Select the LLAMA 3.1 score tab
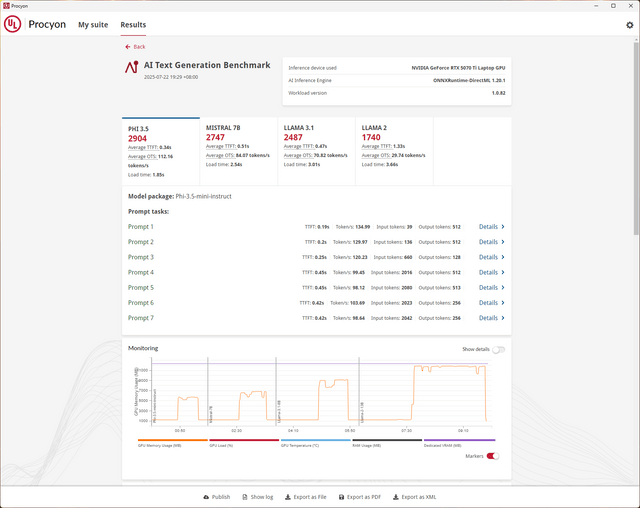 tap(317, 151)
